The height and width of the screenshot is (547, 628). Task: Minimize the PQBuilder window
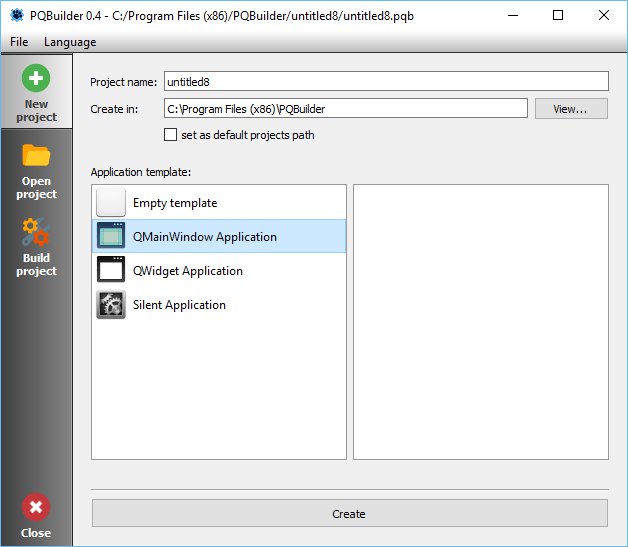pyautogui.click(x=513, y=16)
